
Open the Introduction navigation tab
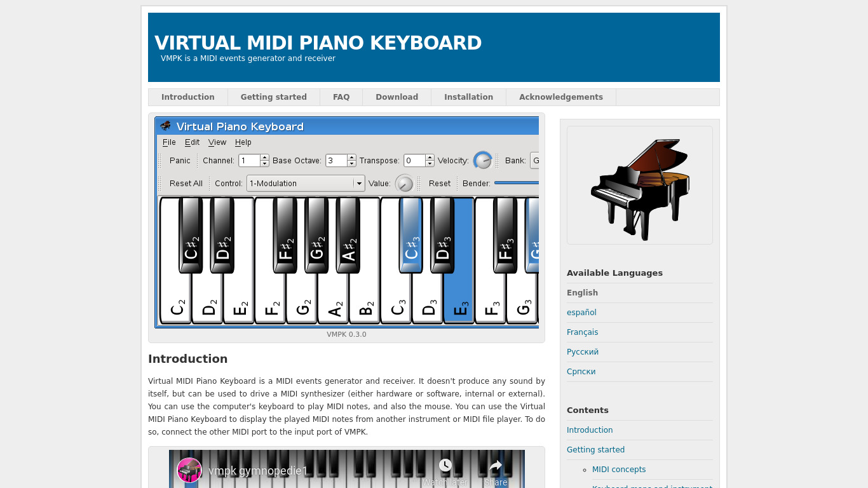click(x=188, y=97)
